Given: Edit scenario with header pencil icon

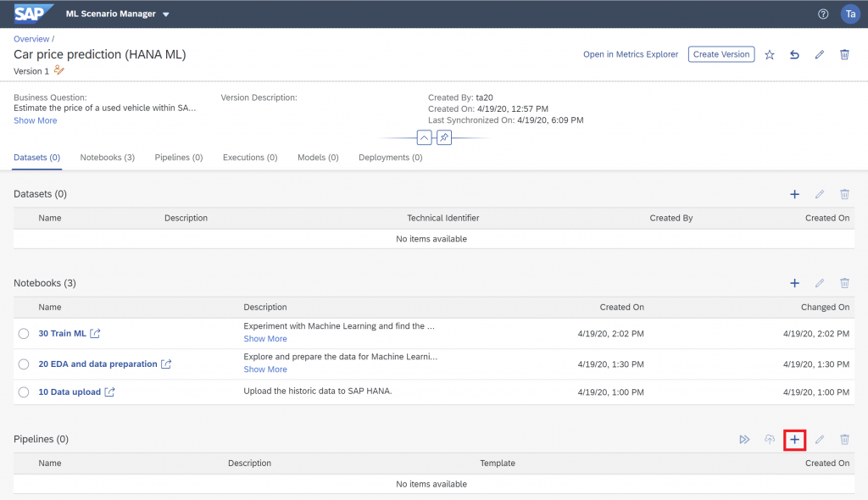Looking at the screenshot, I should pos(820,54).
